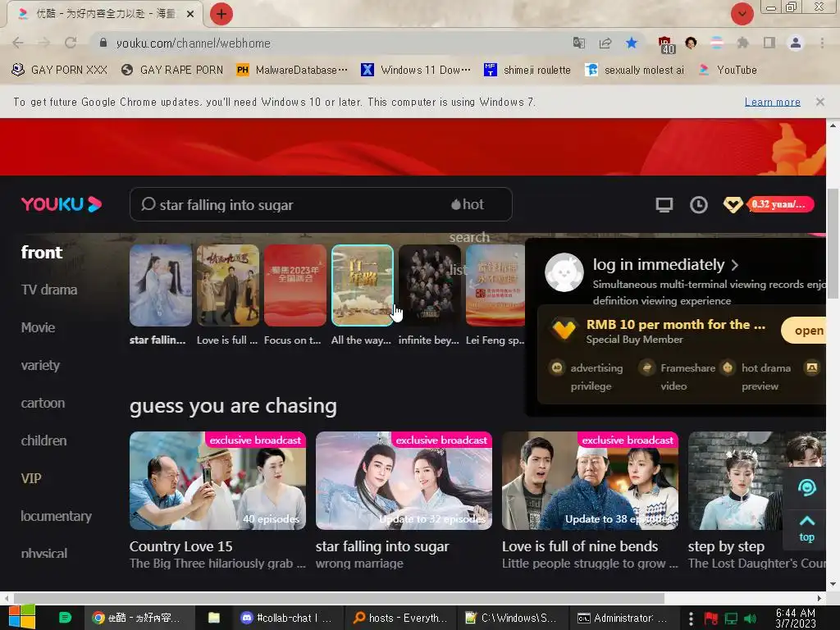This screenshot has width=840, height=630.
Task: Open Country Love 15 poster
Action: point(217,481)
